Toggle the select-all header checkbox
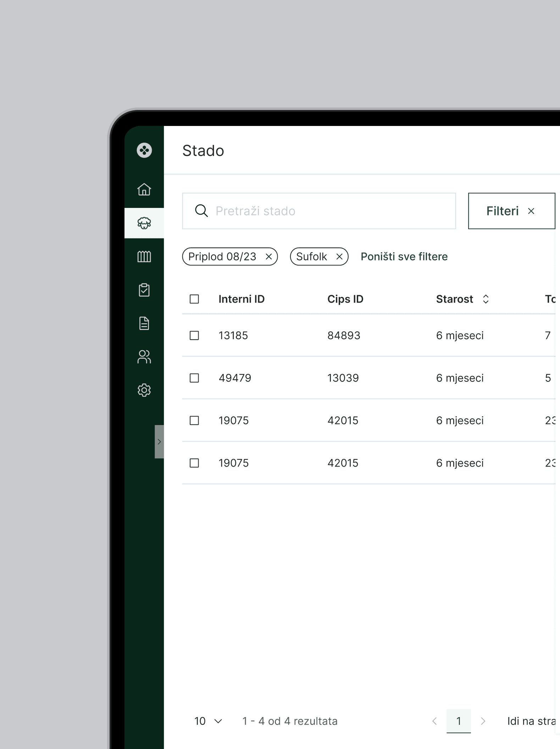 click(194, 299)
